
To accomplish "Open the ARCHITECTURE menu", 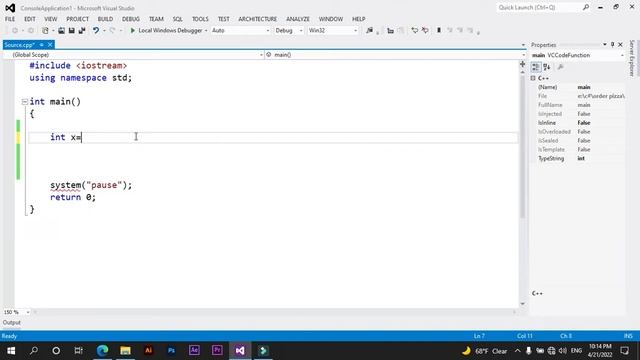I will 258,19.
